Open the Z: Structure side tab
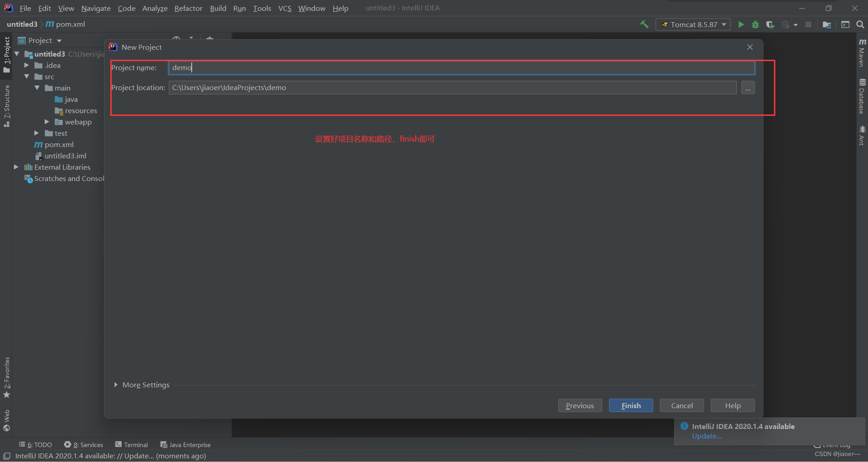This screenshot has width=868, height=462. click(6, 106)
